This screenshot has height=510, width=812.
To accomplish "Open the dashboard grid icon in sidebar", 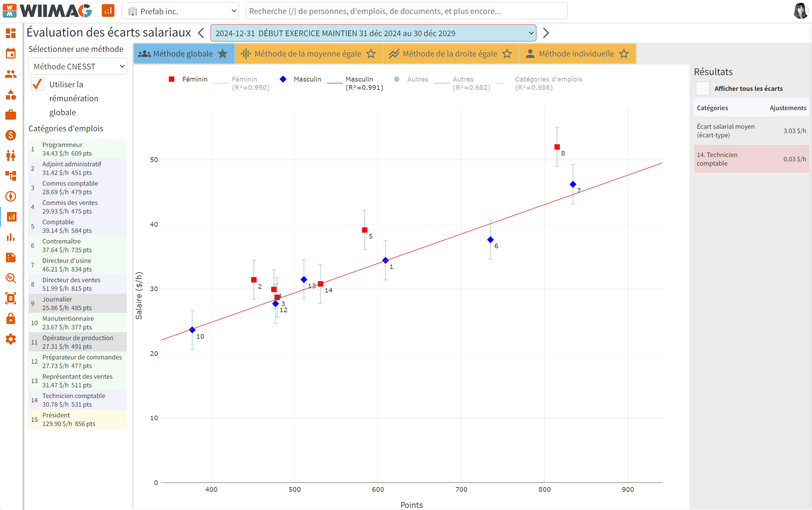I will pyautogui.click(x=11, y=33).
